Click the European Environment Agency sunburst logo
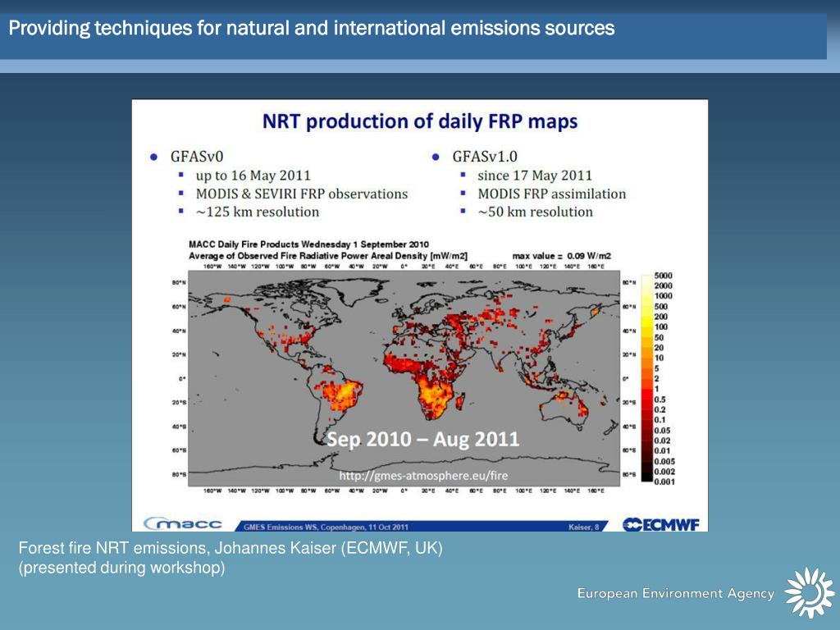This screenshot has height=630, width=840. pos(810,592)
